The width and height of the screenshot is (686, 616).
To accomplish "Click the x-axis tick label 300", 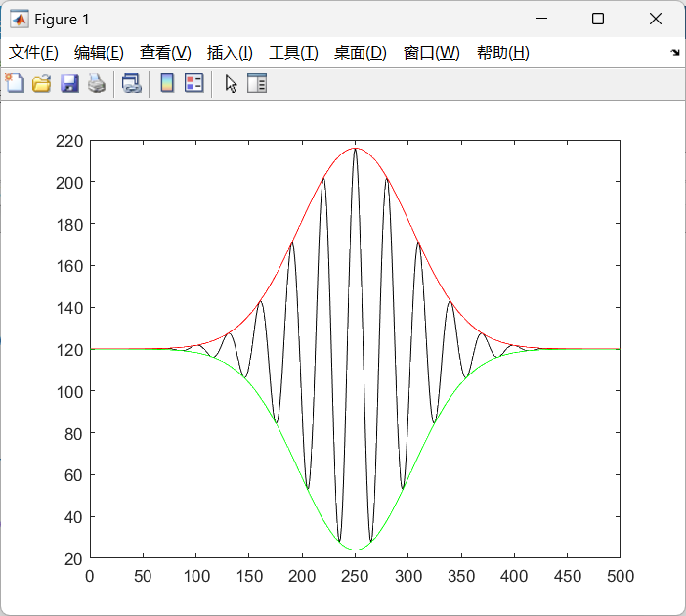I will 408,576.
